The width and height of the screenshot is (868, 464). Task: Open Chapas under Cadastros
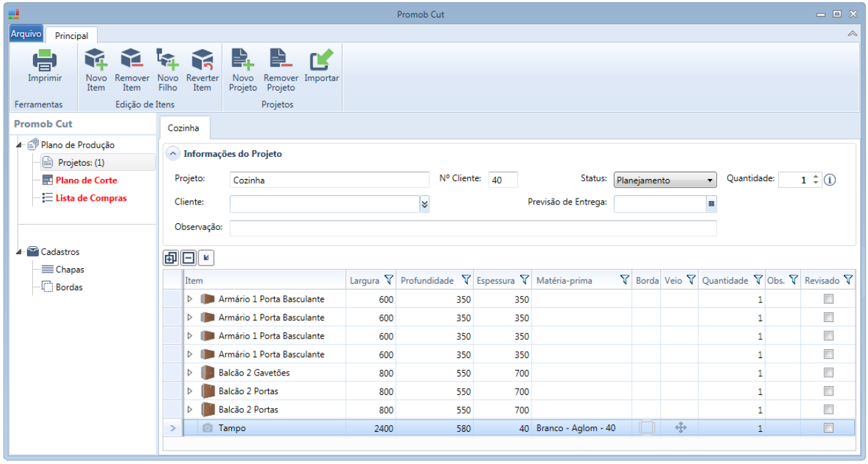70,270
